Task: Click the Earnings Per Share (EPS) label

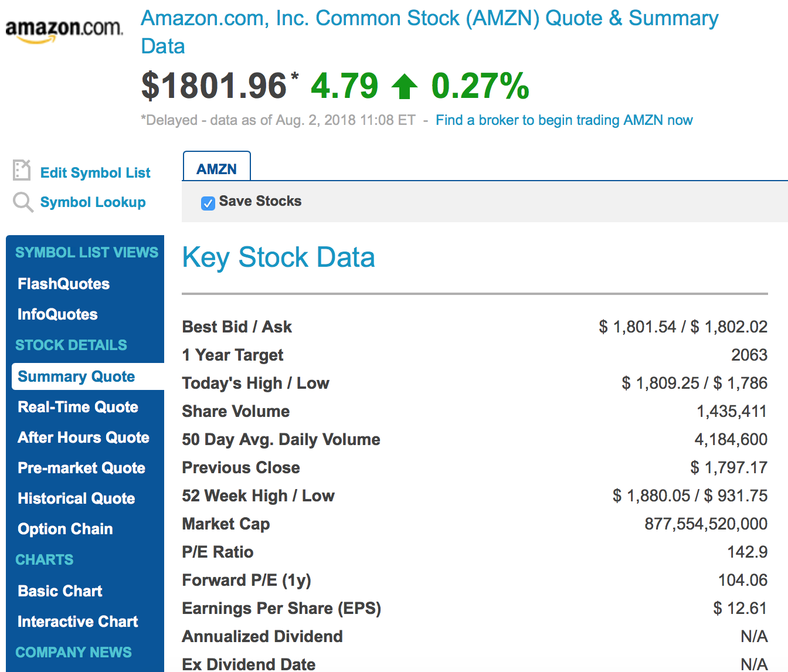Action: (282, 608)
